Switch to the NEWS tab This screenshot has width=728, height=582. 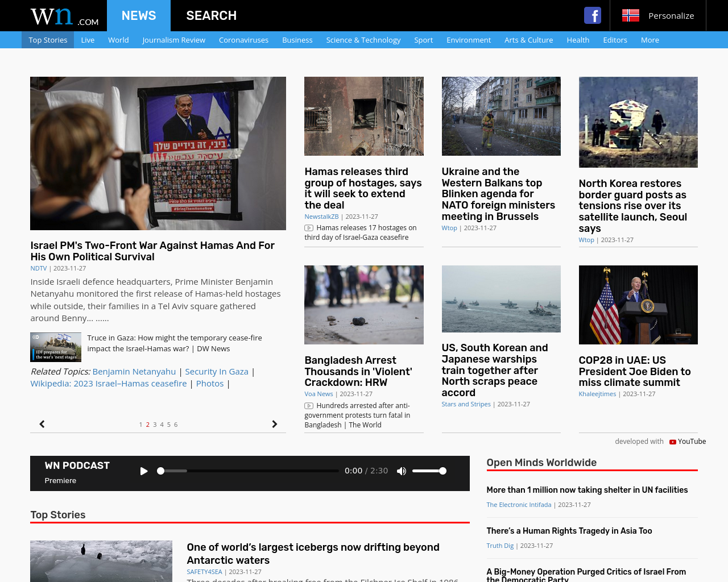[139, 15]
